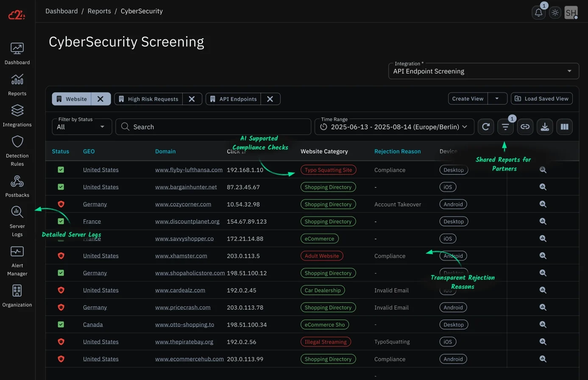Image resolution: width=588 pixels, height=380 pixels.
Task: Close the Website view tab
Action: pos(100,99)
